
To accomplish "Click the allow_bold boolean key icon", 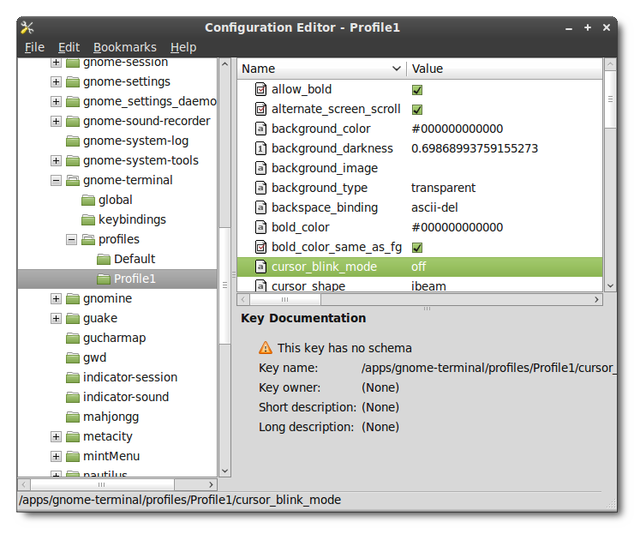I will (261, 89).
